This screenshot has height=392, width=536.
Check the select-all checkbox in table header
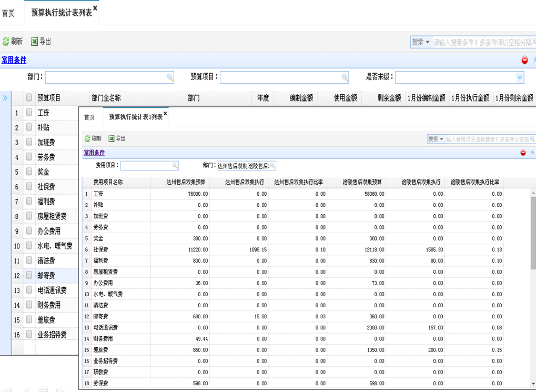29,97
